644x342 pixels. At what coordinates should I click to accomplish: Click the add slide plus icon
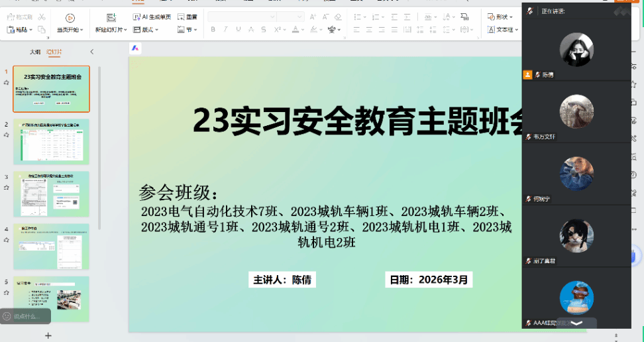pyautogui.click(x=48, y=335)
